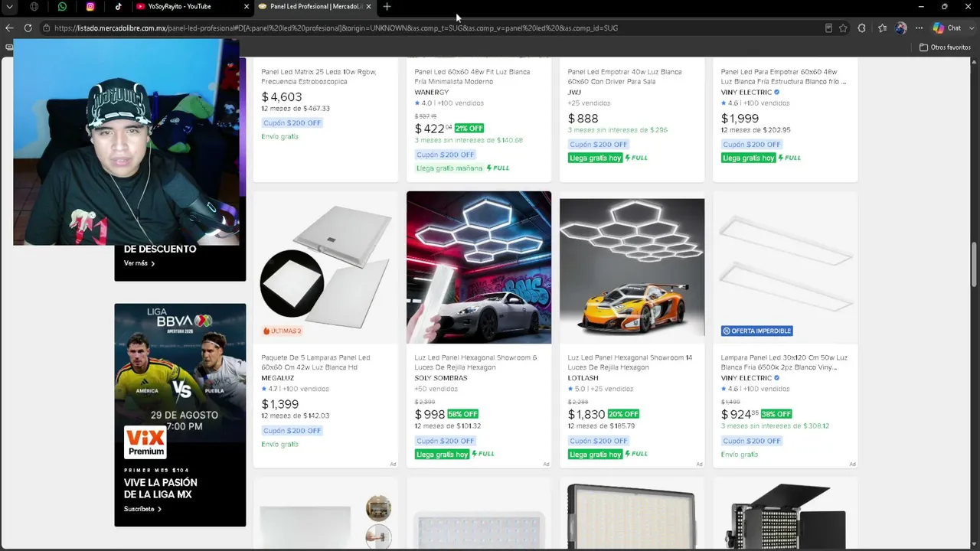
Task: Click the SOLY SOMBRAS brand name
Action: pos(441,378)
